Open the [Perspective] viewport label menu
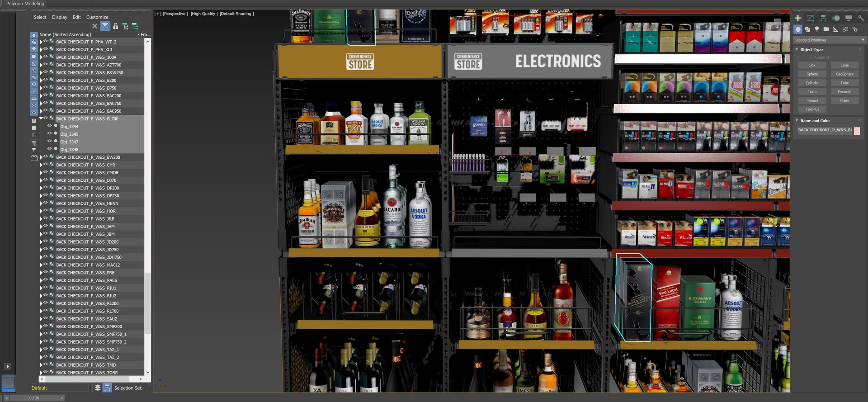This screenshot has width=868, height=402. pyautogui.click(x=175, y=14)
